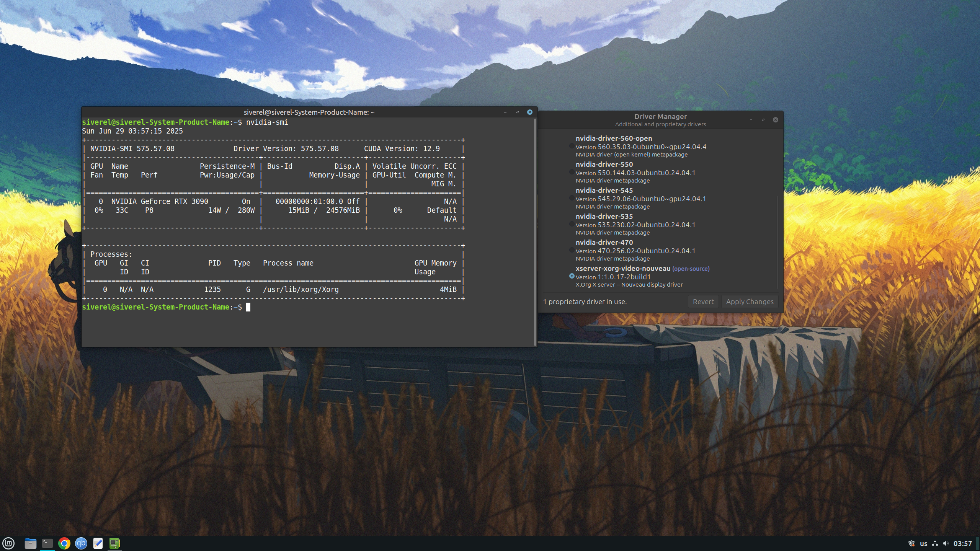Open the Linux Mint start menu
Screen dimensions: 980x551
[x=8, y=543]
